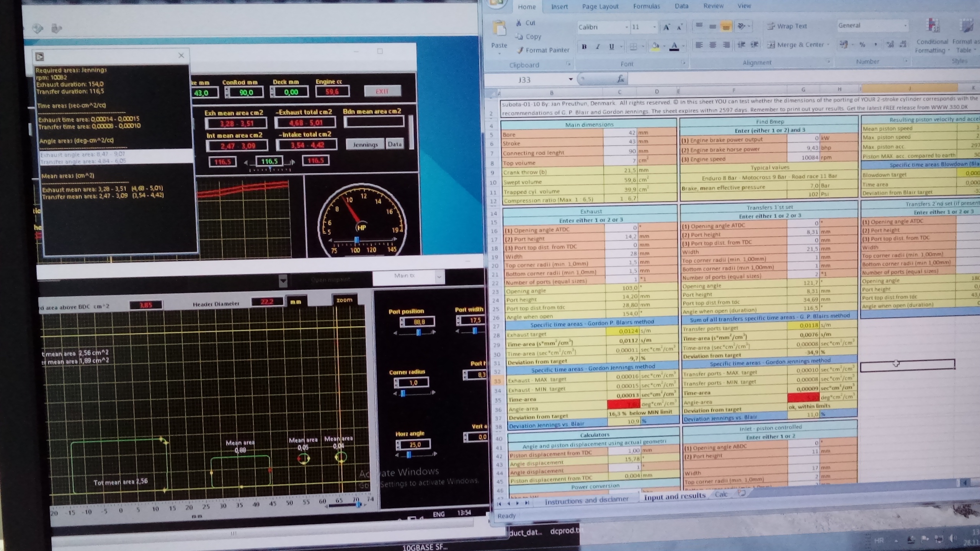The width and height of the screenshot is (980, 551).
Task: Click the Office button orb
Action: [497, 3]
